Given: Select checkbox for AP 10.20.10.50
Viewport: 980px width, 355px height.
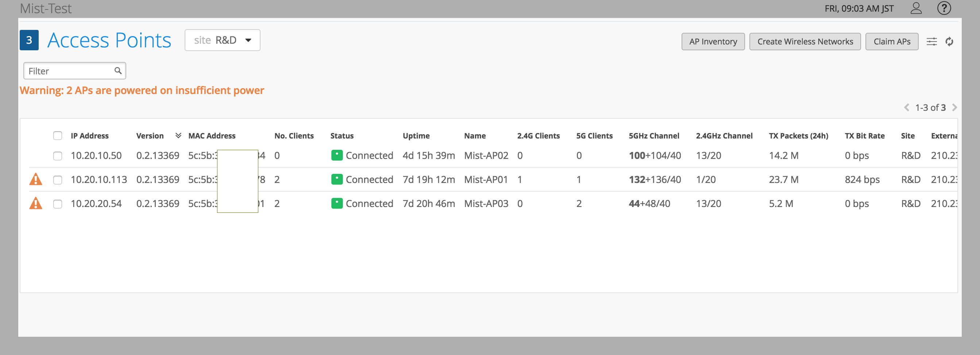Looking at the screenshot, I should tap(57, 156).
